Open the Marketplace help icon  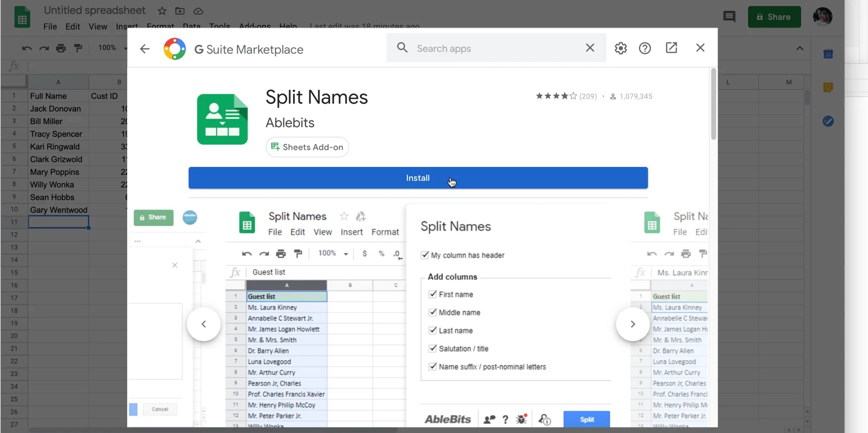(x=645, y=48)
